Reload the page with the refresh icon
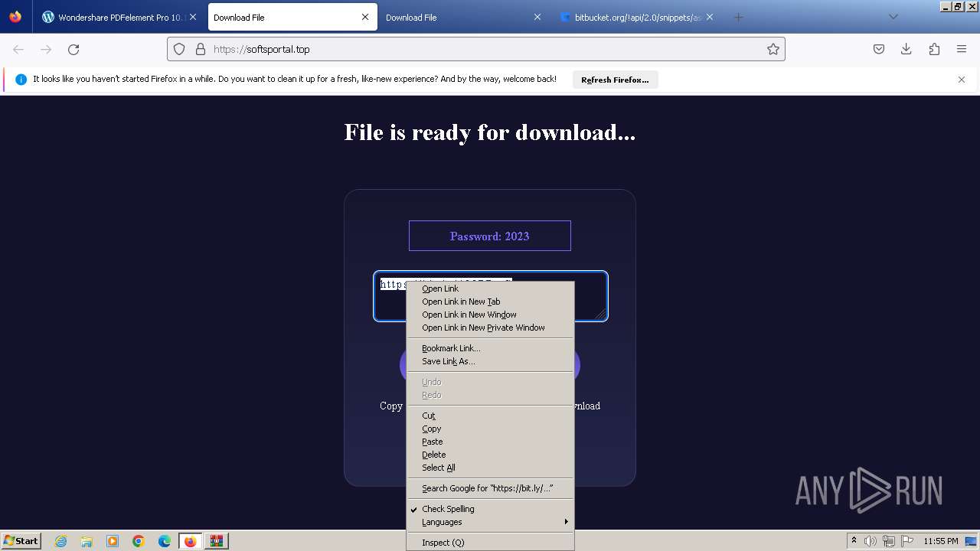The height and width of the screenshot is (551, 980). (x=73, y=49)
